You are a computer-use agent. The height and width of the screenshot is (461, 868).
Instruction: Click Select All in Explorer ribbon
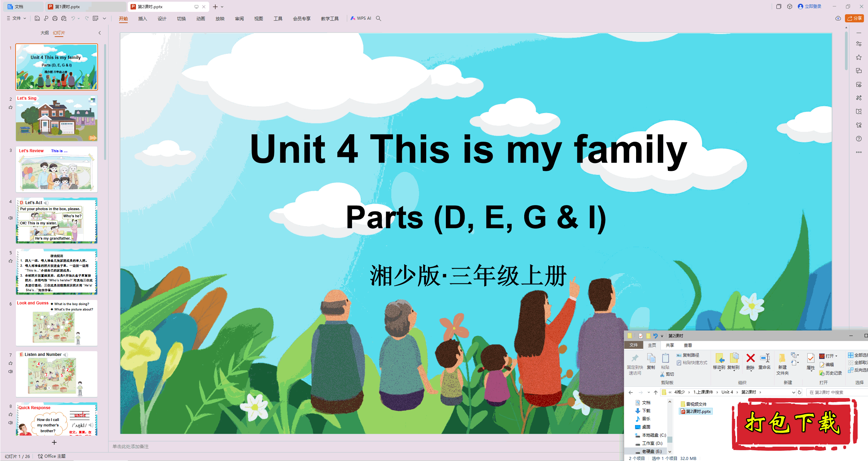pos(858,355)
